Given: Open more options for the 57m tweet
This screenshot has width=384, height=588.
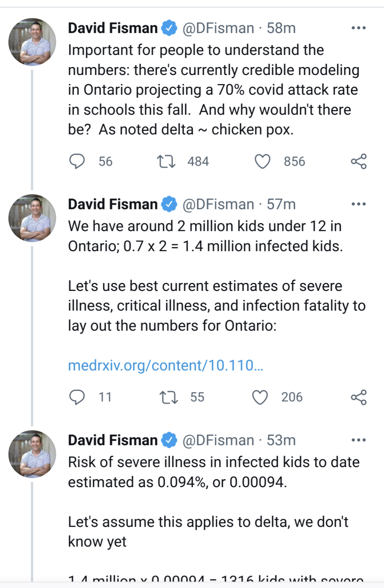Looking at the screenshot, I should pos(359,204).
